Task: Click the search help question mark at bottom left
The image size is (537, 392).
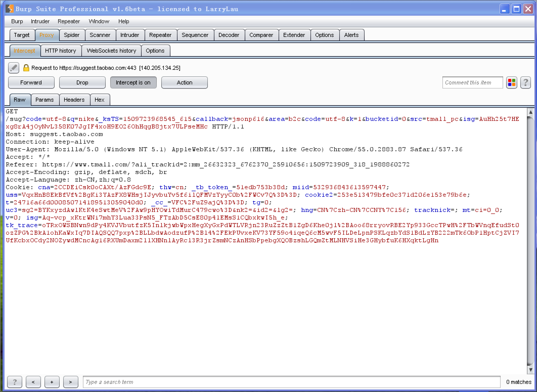Action: (15, 382)
